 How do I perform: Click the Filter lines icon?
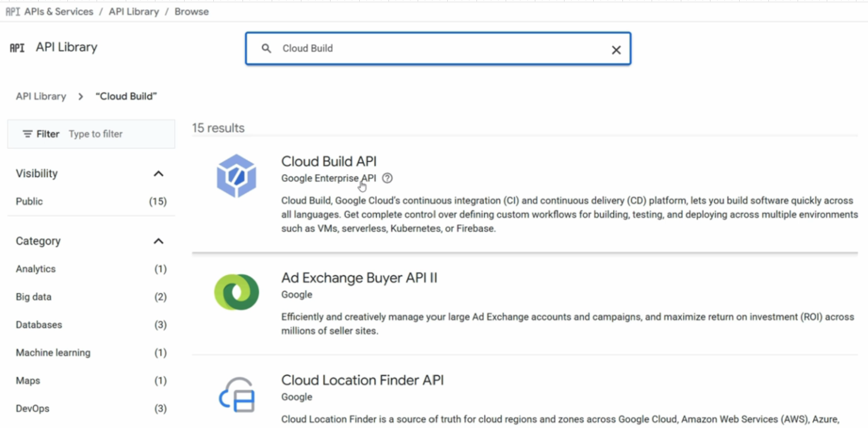[27, 134]
